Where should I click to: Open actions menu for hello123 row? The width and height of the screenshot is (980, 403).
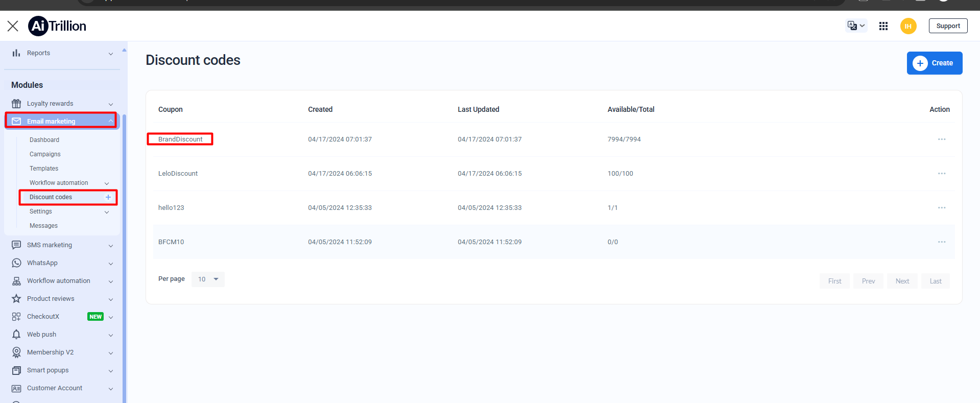[x=942, y=208]
